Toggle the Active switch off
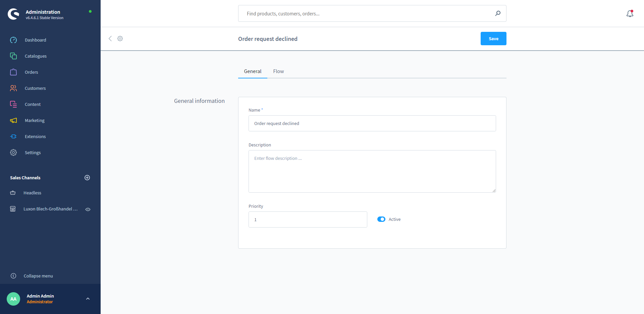 point(381,219)
